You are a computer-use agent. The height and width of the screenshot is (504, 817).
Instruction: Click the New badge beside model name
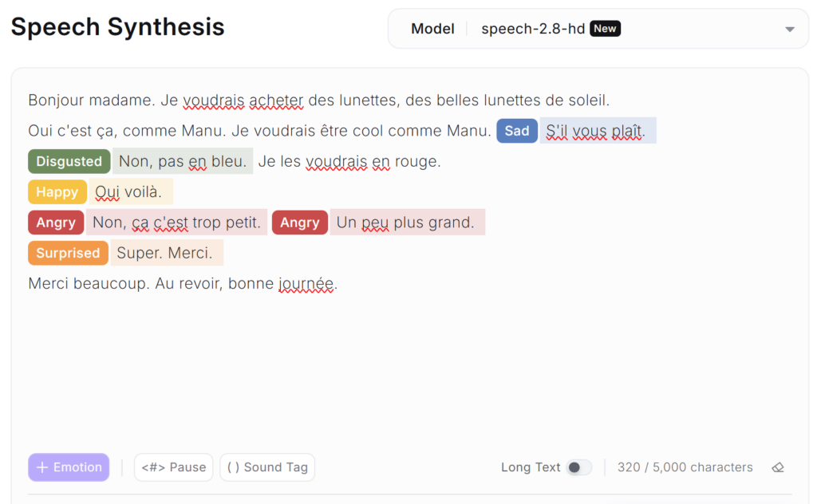tap(605, 29)
